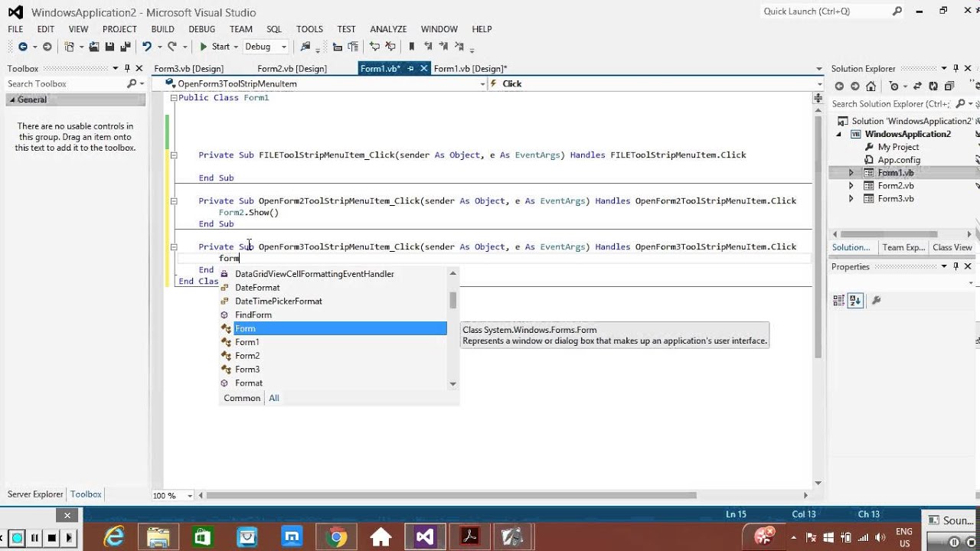Viewport: 980px width, 551px height.
Task: Click the Navigate Forward toolbar icon
Action: click(47, 47)
